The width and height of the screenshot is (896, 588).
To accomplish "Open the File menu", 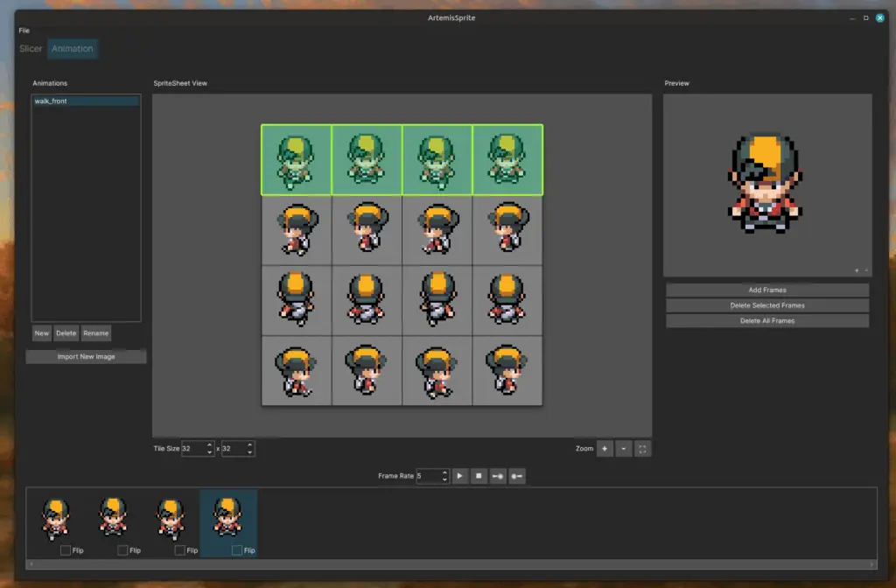I will 24,30.
